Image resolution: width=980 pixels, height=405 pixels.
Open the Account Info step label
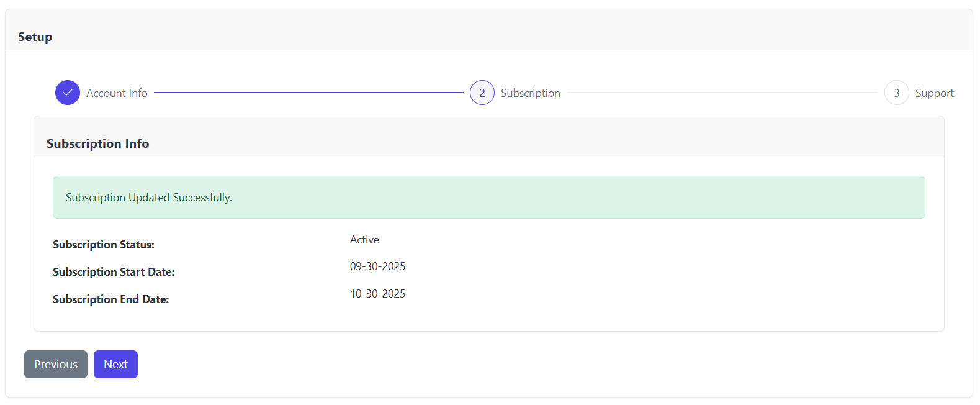coord(117,93)
